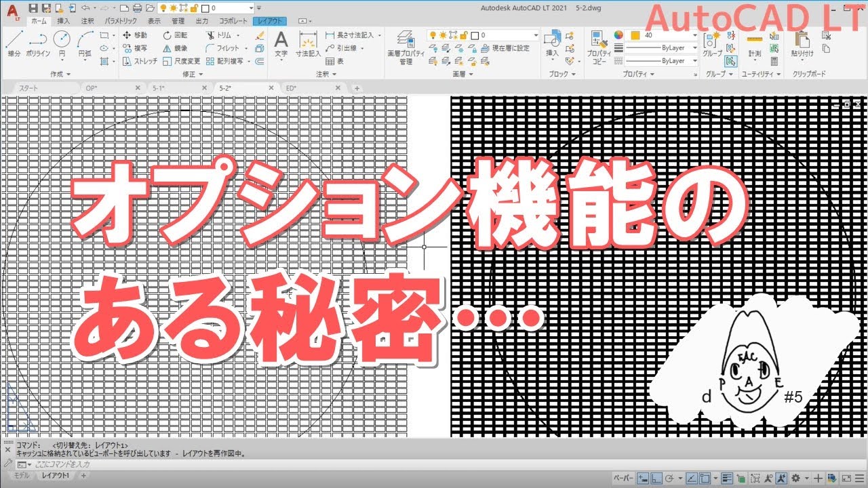Viewport: 868px width, 488px height.
Task: Open the レイアウト contextual ribbon tab
Action: click(270, 21)
